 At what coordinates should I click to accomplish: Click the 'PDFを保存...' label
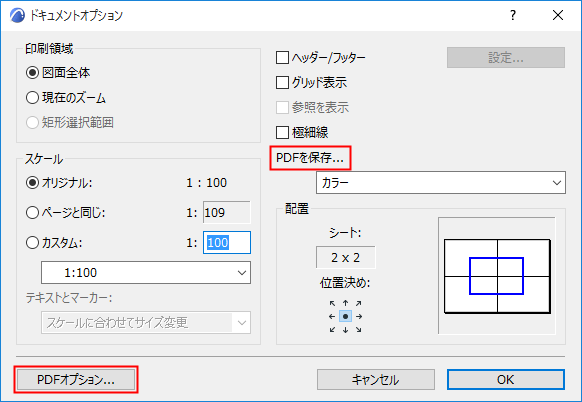pos(310,158)
